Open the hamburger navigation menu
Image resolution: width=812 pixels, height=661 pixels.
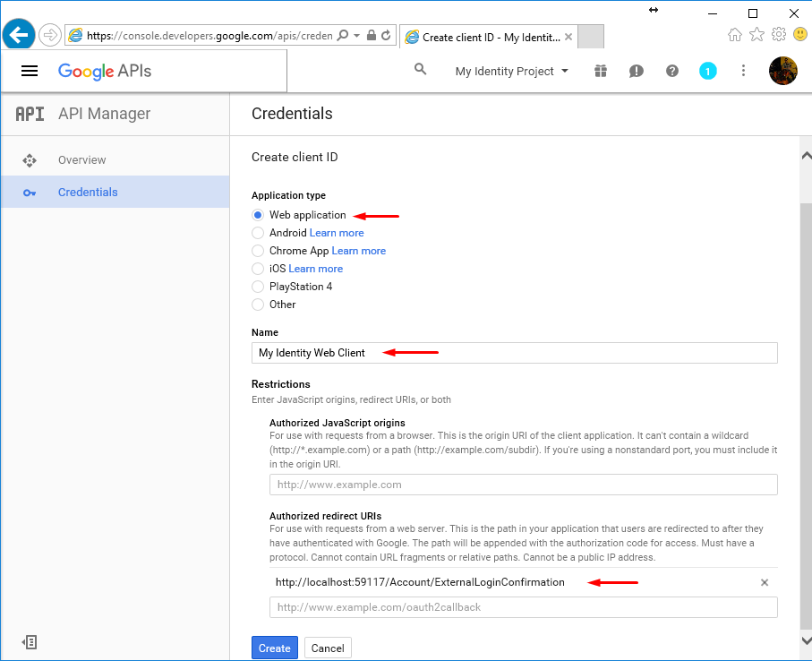(x=30, y=71)
